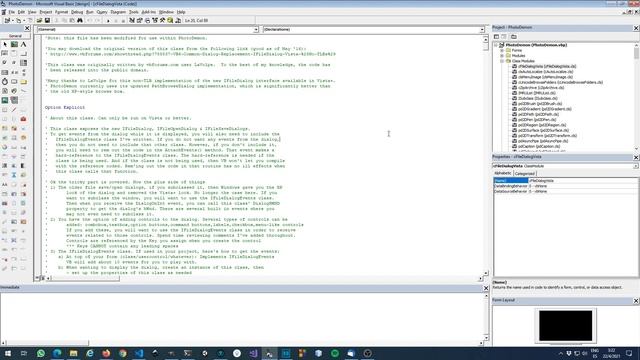This screenshot has height=360, width=640.
Task: Click the Start run arrow icon
Action: 108,20
